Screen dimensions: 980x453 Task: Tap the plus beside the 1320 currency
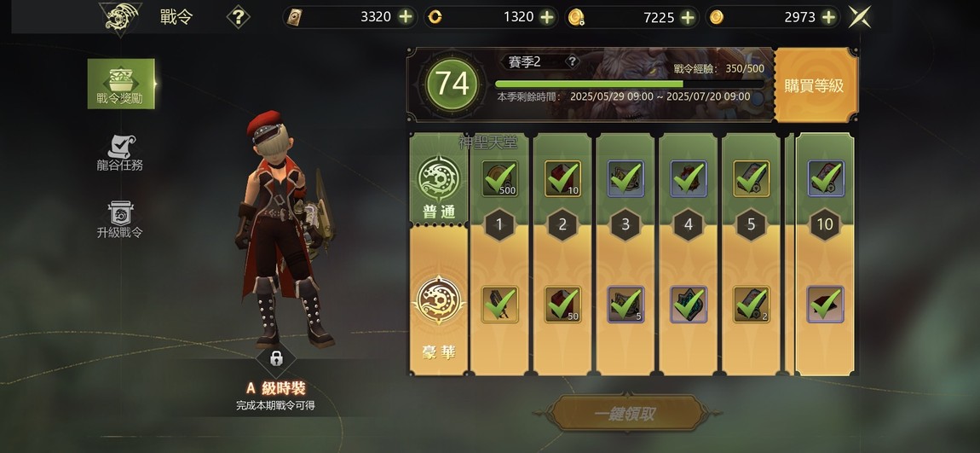(547, 17)
